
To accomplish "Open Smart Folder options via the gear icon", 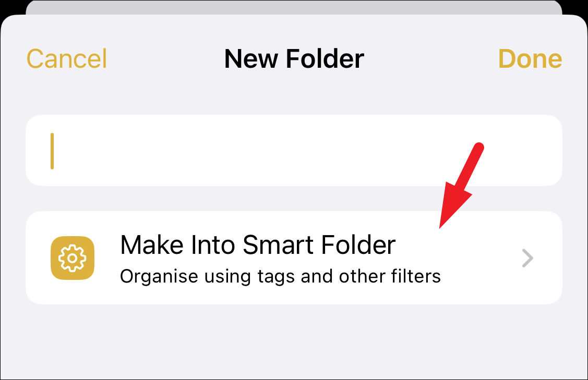I will (73, 258).
